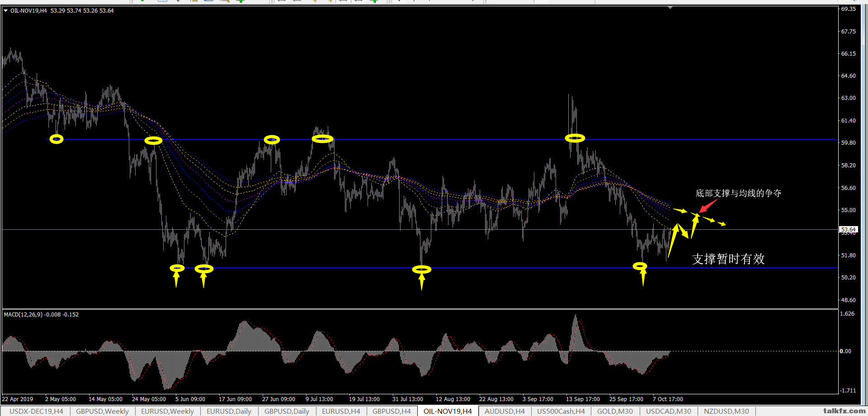Click the 1.626 MACD scale value
The width and height of the screenshot is (868, 416).
[847, 313]
